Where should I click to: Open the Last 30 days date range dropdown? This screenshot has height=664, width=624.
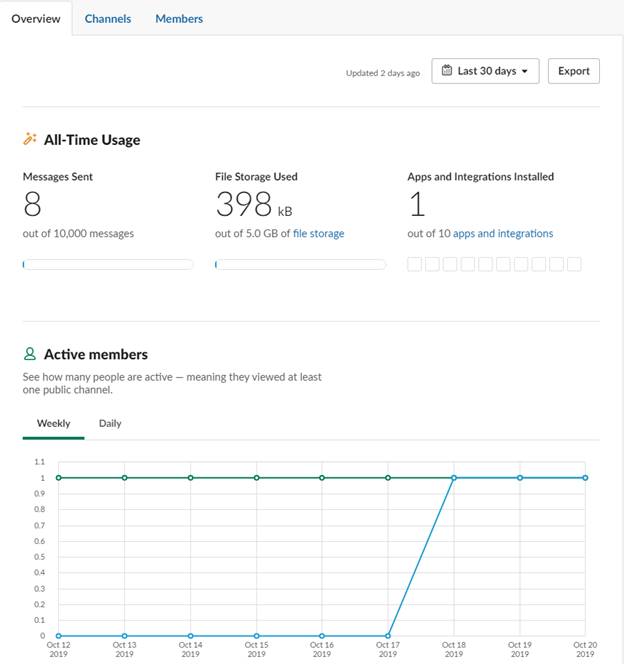(x=485, y=71)
